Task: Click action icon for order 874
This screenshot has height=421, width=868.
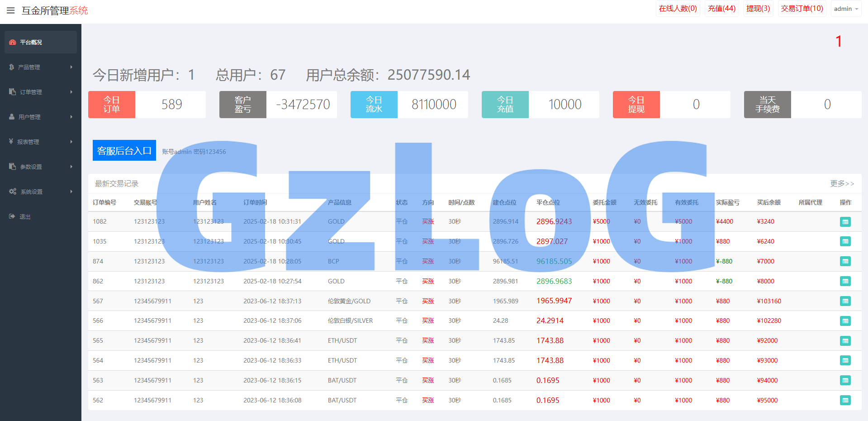Action: click(x=845, y=261)
